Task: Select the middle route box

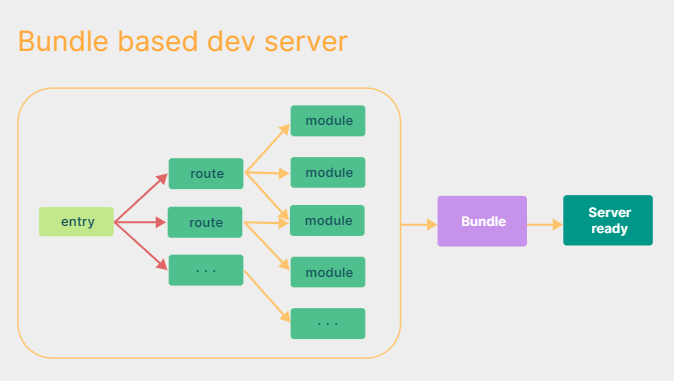Action: tap(205, 222)
